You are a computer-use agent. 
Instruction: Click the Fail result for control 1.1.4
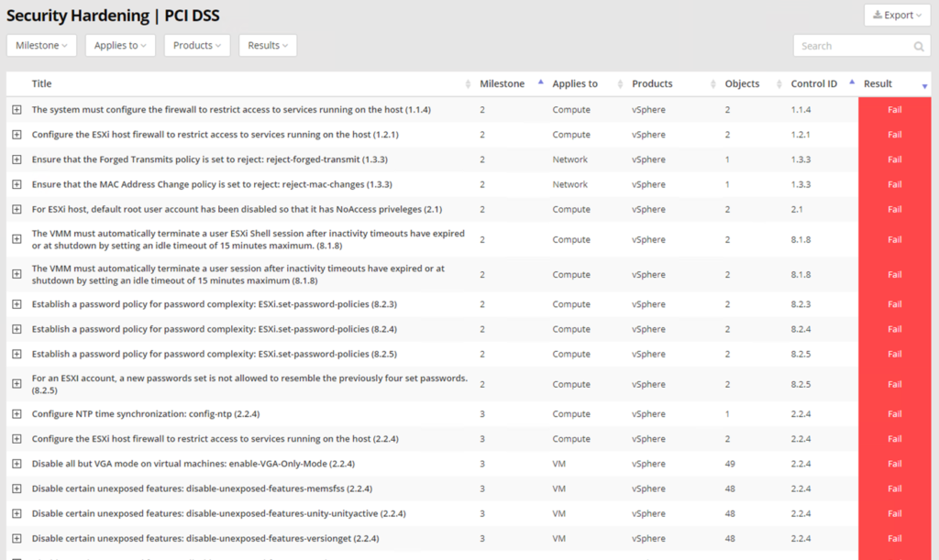(894, 109)
